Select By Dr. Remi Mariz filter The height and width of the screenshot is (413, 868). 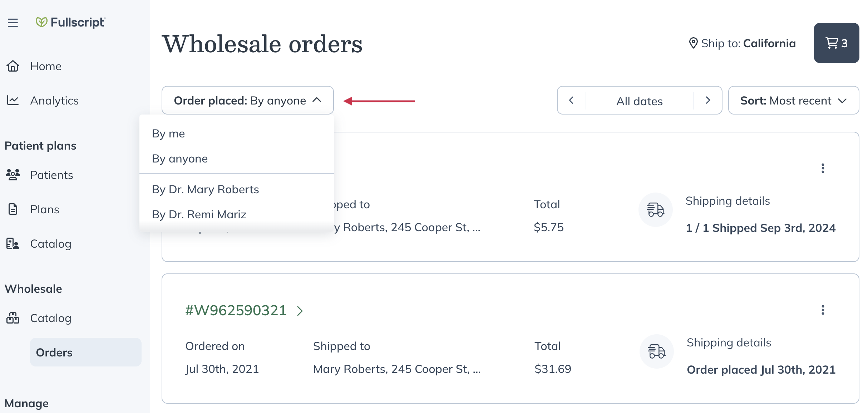199,214
